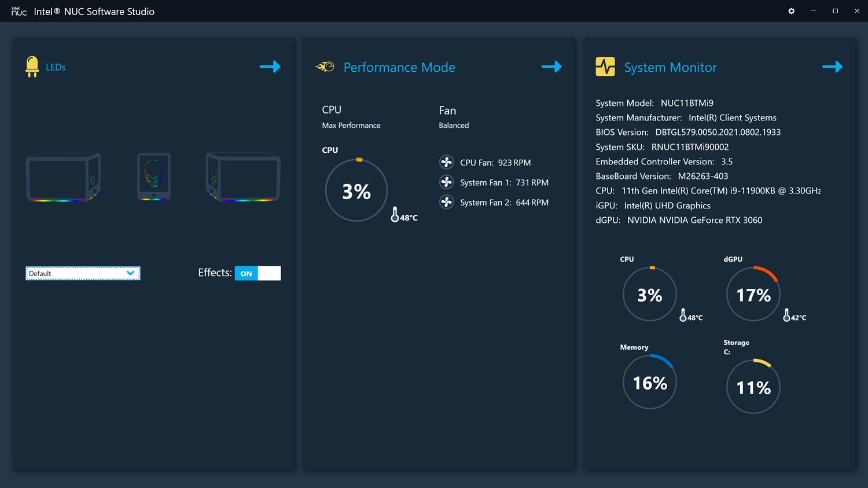Click 'System SKU: RNUC11BTMi90002' line

point(662,147)
